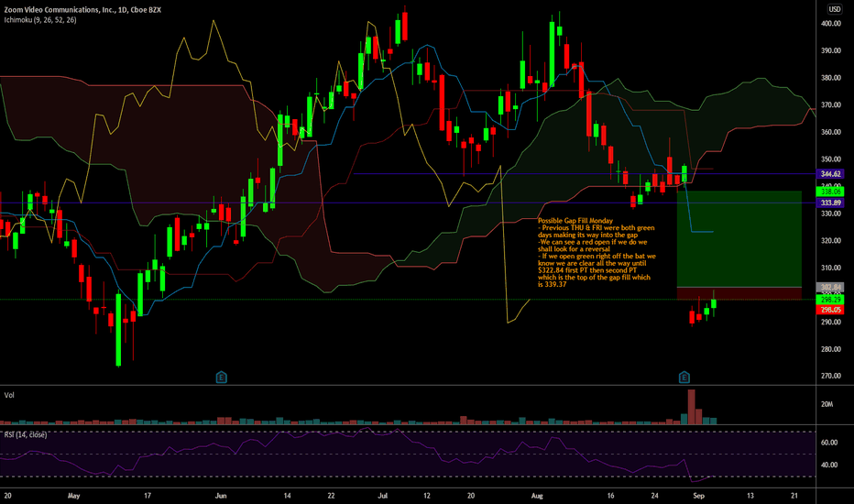Click the 370.00 price axis label
Viewport: 854px width, 504px height.
[x=830, y=104]
